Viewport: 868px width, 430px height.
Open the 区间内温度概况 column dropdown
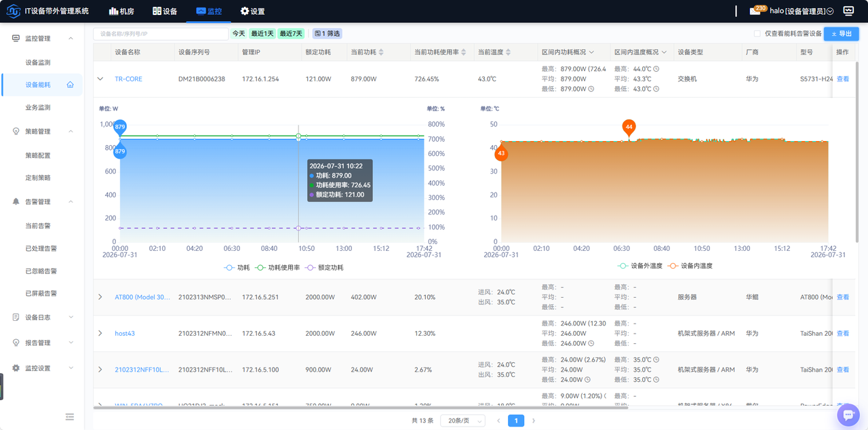[x=664, y=52]
